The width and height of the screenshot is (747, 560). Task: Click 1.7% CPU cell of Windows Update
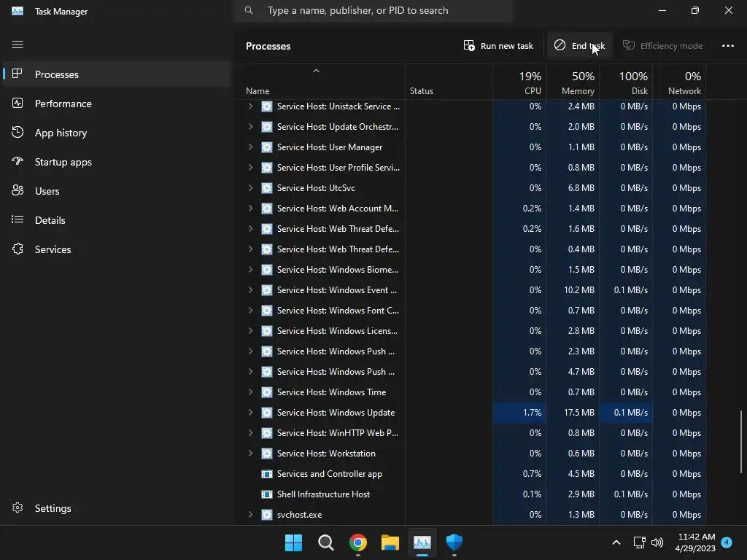[x=519, y=413]
